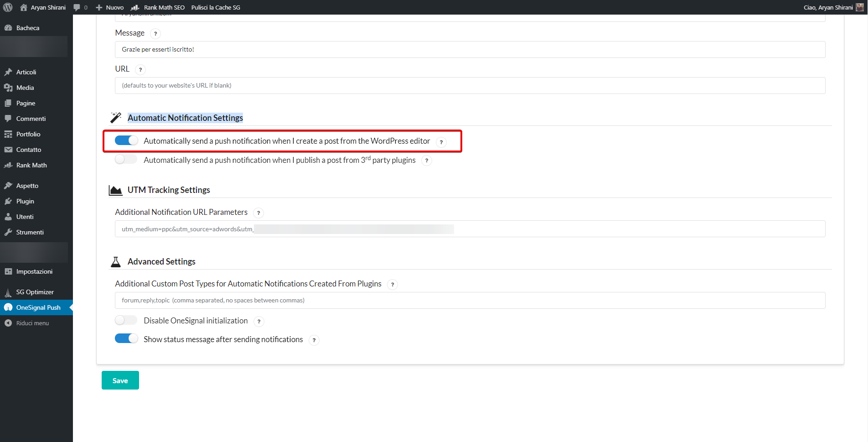Viewport: 868px width, 442px height.
Task: Show help for Additional Custom Post Types
Action: [393, 285]
